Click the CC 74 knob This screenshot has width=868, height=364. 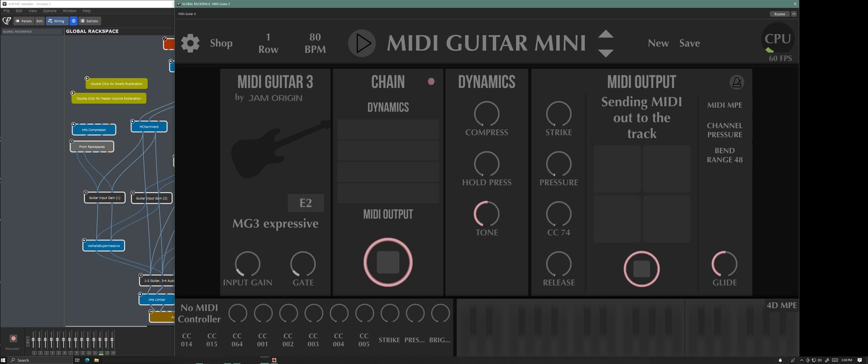point(559,214)
